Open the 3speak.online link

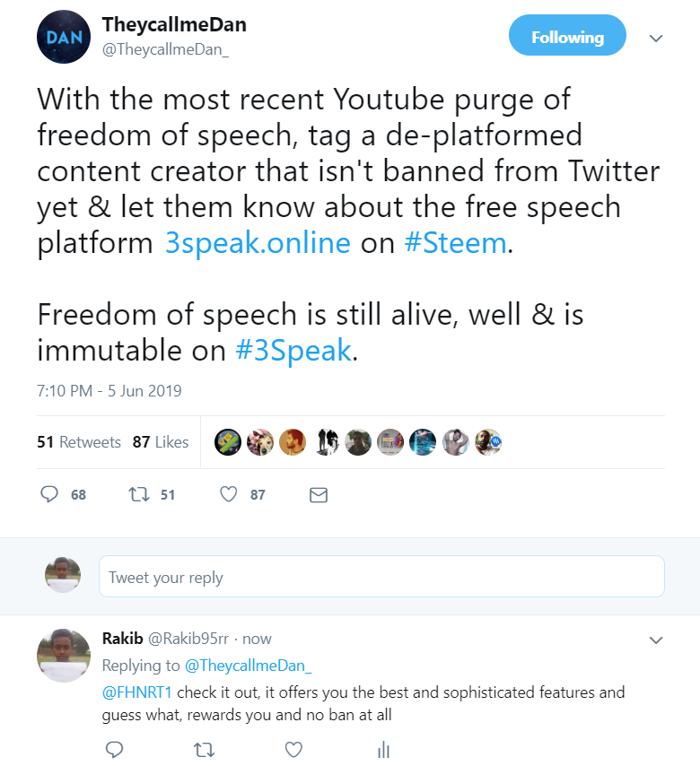(258, 244)
